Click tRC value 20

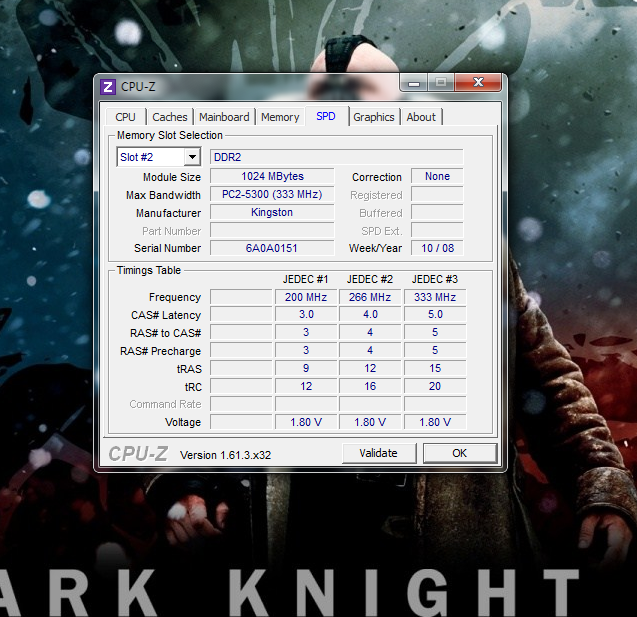(x=435, y=386)
